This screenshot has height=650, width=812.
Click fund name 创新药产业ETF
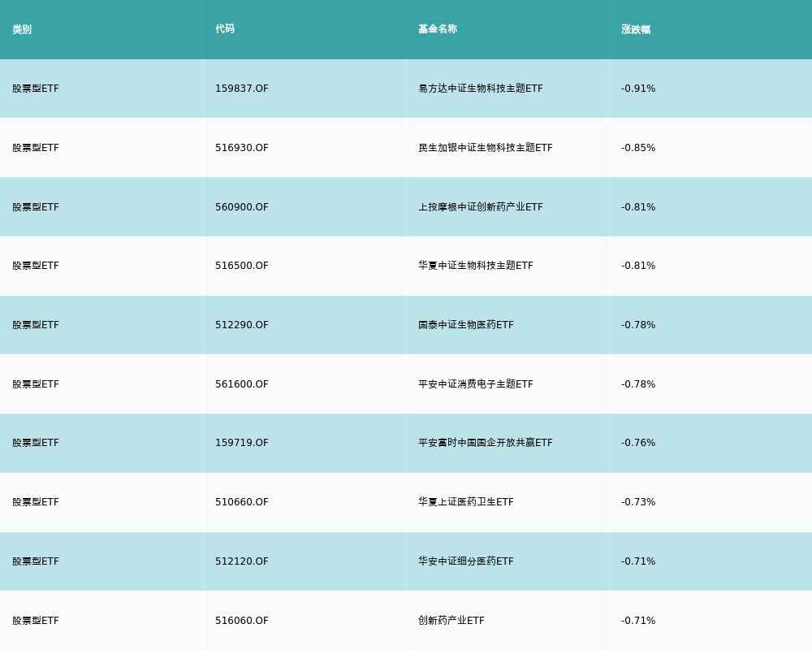[x=451, y=621]
